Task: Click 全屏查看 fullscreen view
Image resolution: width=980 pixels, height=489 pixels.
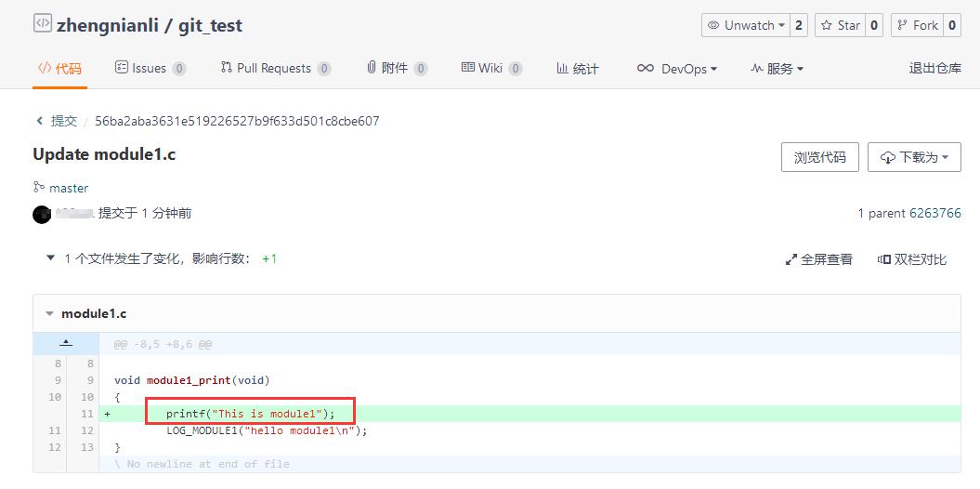Action: coord(818,259)
